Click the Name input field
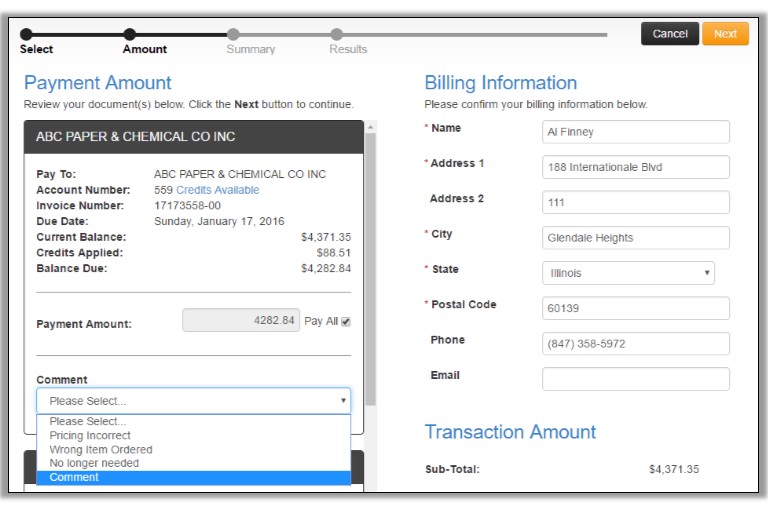Image resolution: width=768 pixels, height=511 pixels. 635,132
